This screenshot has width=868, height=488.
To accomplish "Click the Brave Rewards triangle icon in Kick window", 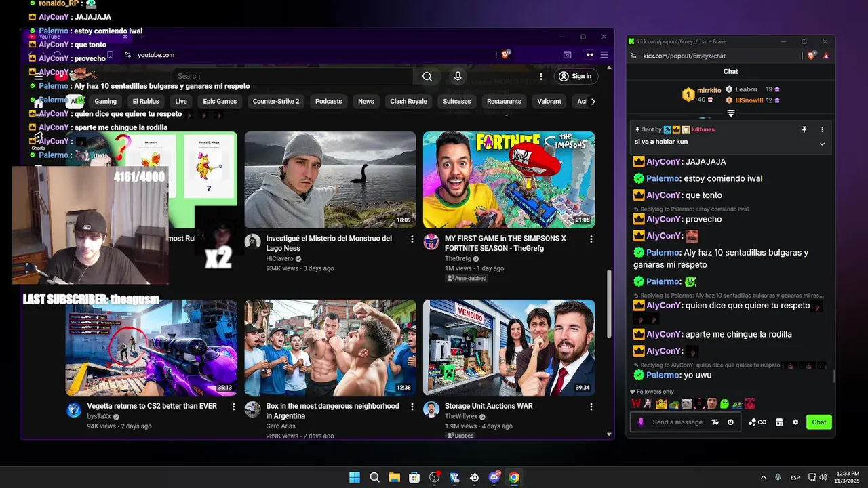I will [x=826, y=56].
